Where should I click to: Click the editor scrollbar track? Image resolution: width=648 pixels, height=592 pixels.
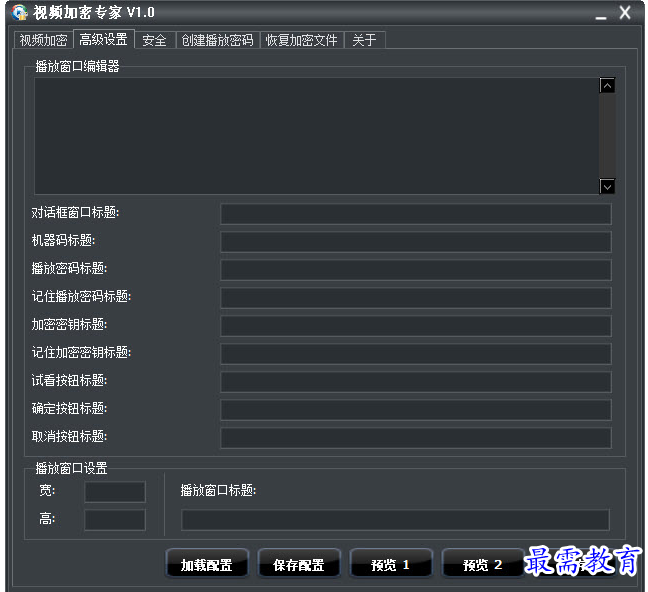(x=607, y=136)
